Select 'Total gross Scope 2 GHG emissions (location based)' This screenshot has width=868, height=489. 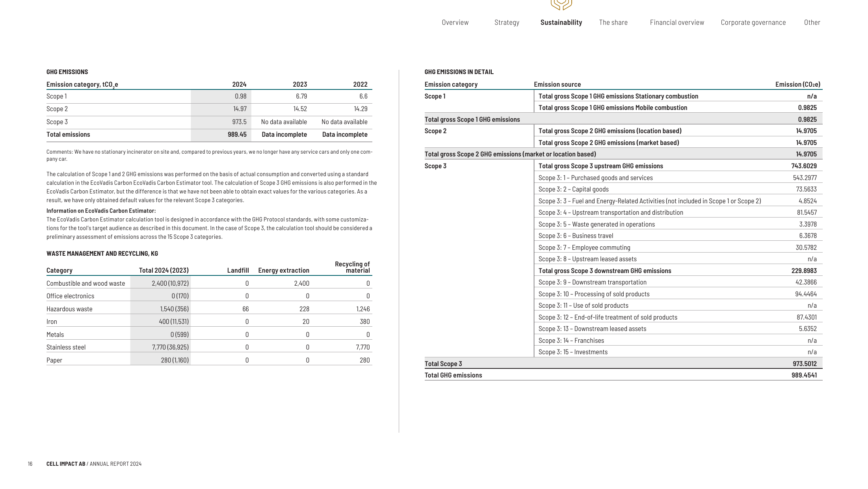click(x=610, y=131)
